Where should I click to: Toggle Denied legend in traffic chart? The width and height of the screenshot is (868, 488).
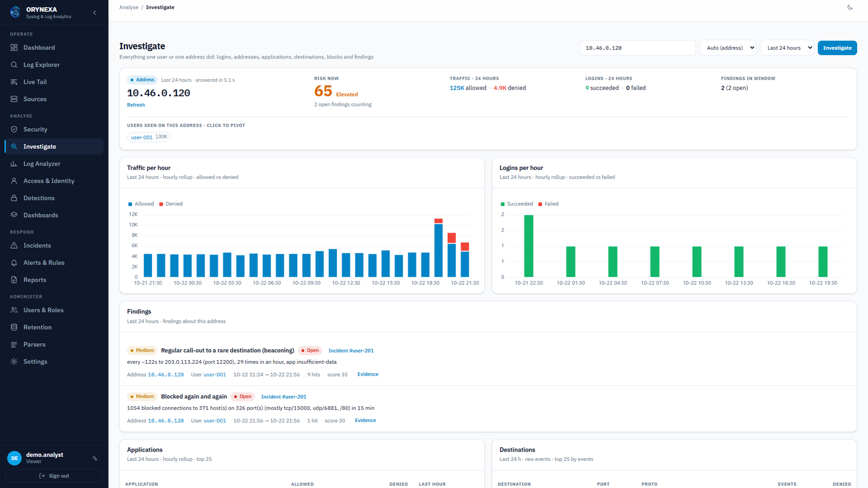pyautogui.click(x=171, y=204)
